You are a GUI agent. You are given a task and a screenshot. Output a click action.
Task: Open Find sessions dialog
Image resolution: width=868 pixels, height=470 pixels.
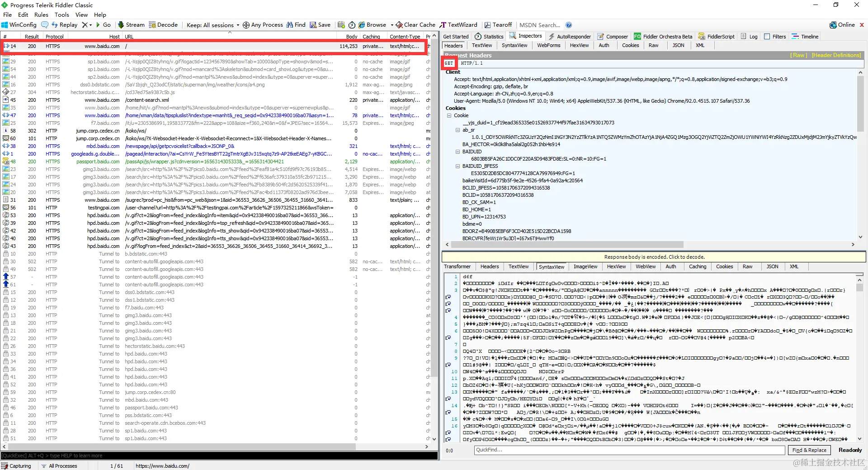point(296,25)
